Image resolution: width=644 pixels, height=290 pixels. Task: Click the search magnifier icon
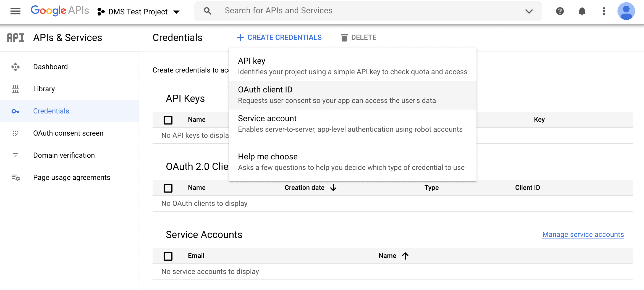point(208,11)
